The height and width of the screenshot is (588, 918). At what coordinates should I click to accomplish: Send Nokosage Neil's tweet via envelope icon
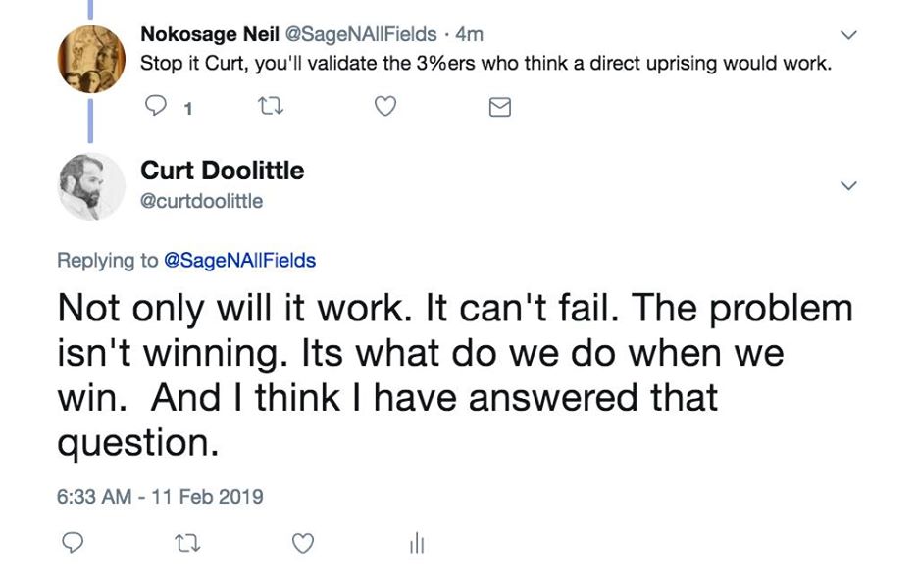tap(499, 108)
